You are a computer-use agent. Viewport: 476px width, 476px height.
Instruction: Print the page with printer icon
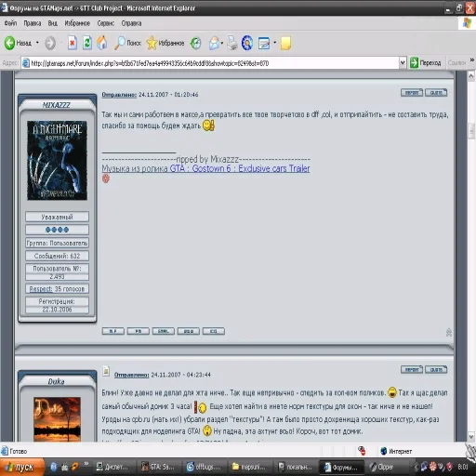pyautogui.click(x=232, y=43)
